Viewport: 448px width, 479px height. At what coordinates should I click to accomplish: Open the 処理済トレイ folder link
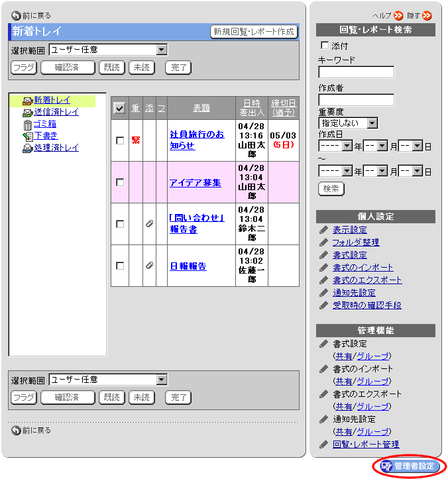click(x=56, y=148)
